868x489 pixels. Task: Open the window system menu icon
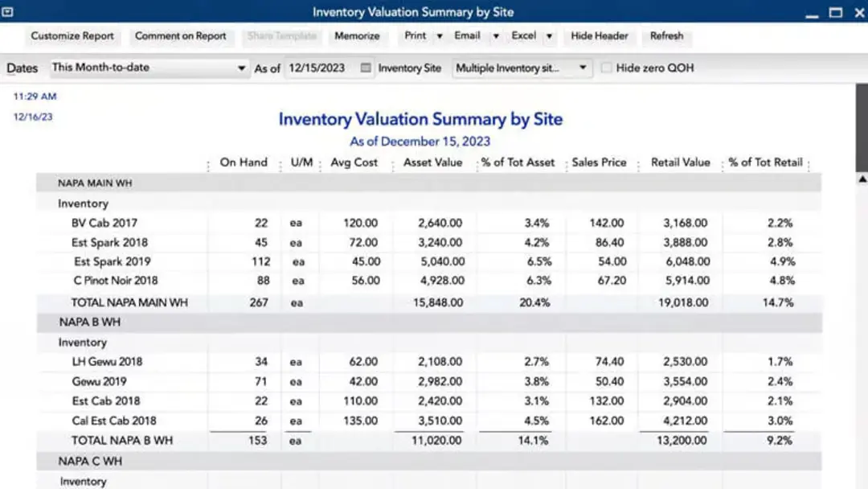[x=7, y=11]
